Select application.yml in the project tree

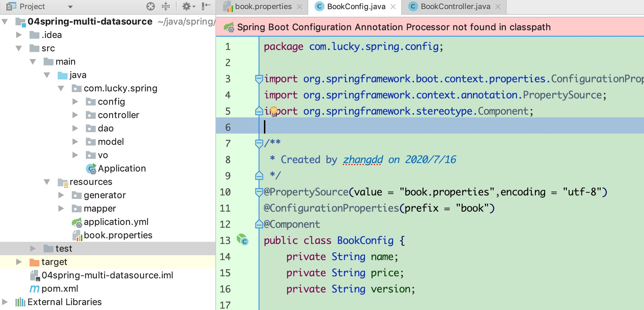click(116, 222)
